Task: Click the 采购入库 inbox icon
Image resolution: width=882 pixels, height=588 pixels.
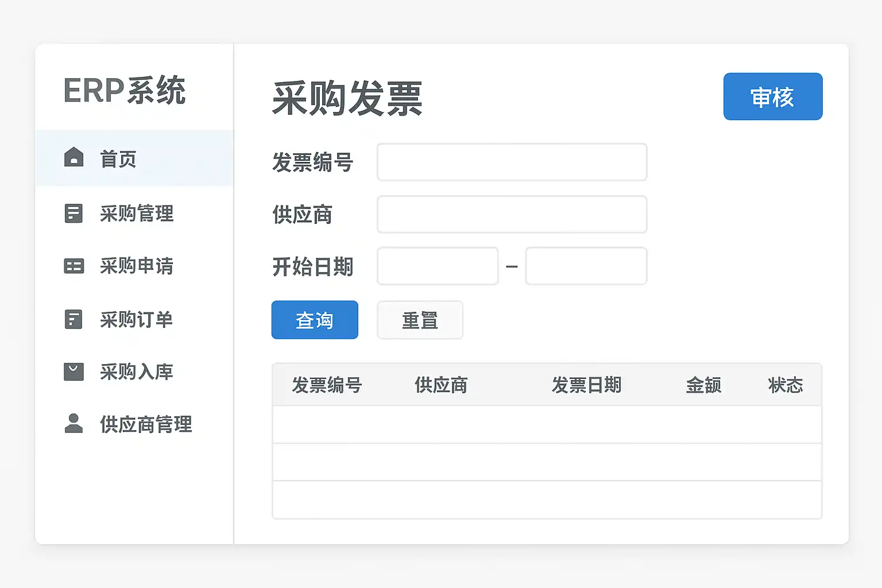Action: (73, 372)
